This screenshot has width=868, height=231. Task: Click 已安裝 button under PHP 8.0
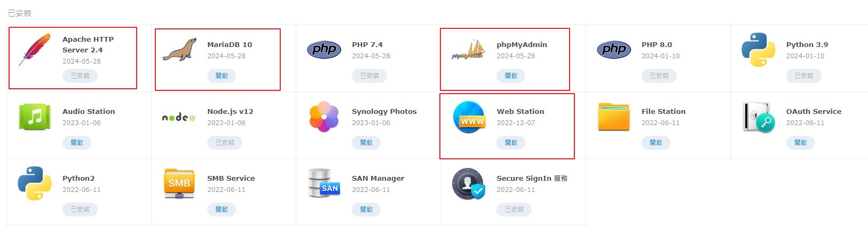coord(659,76)
